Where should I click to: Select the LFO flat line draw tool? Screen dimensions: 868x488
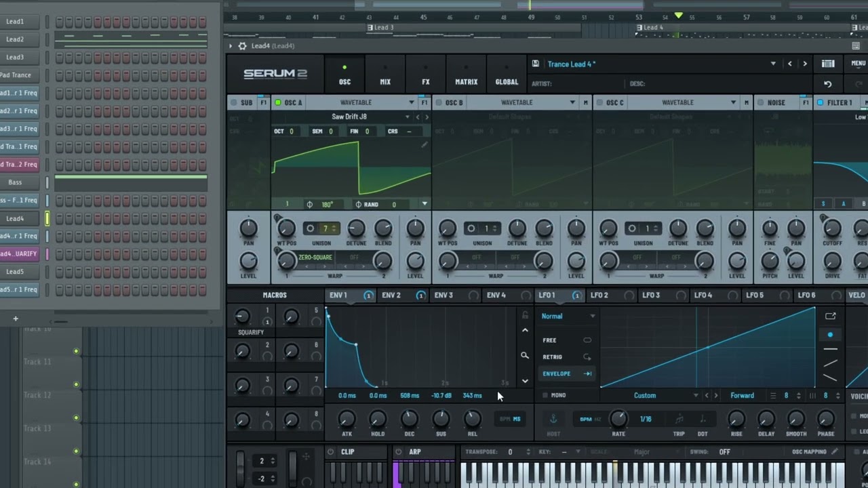[830, 349]
